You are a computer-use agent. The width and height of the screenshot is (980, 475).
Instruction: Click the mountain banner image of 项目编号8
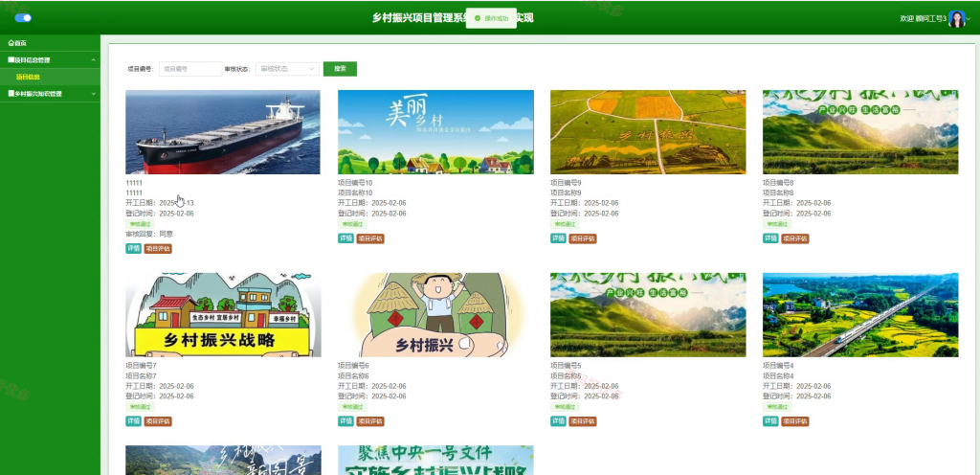pos(860,132)
